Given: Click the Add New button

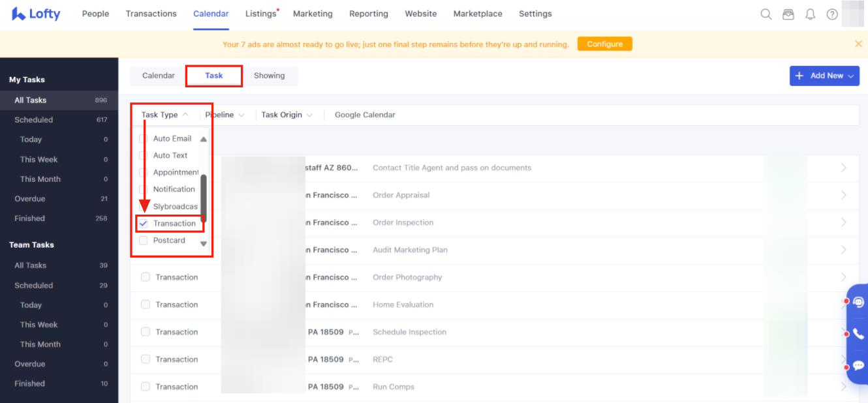Looking at the screenshot, I should click(824, 76).
